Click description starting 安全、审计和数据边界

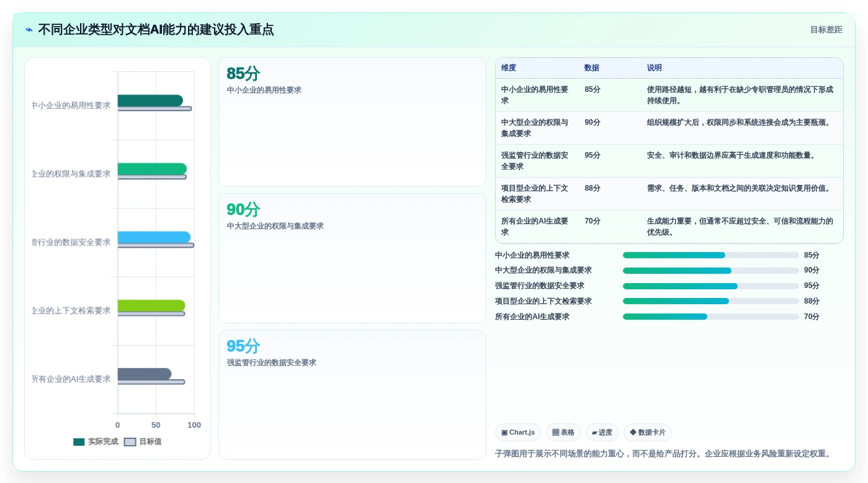click(731, 155)
